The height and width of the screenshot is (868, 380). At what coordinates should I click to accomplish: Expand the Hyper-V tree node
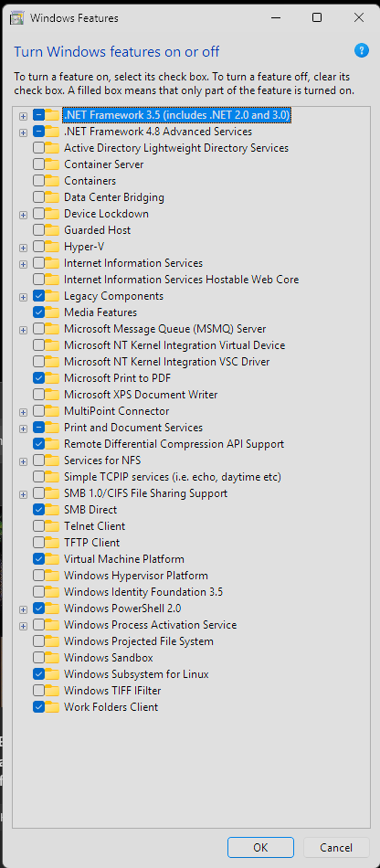[23, 248]
